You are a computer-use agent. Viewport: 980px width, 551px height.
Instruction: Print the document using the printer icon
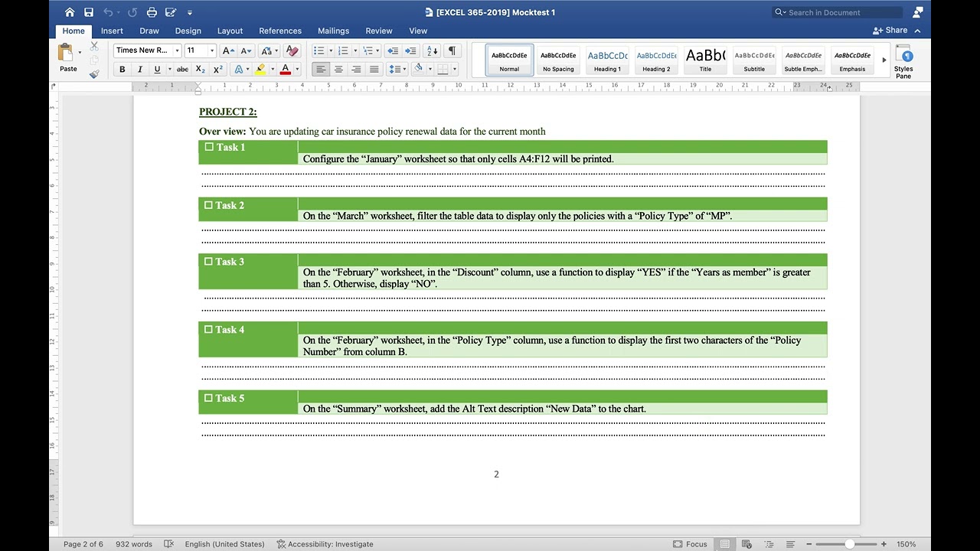(152, 12)
